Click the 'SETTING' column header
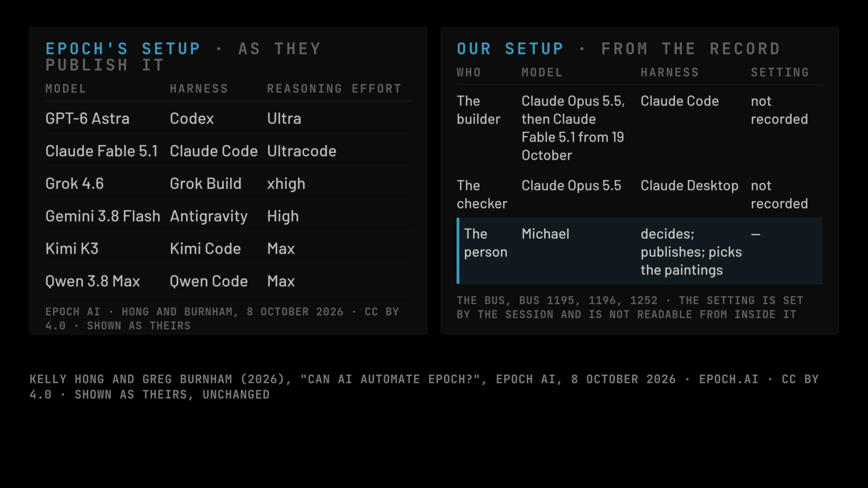Viewport: 868px width, 488px height. coord(780,72)
